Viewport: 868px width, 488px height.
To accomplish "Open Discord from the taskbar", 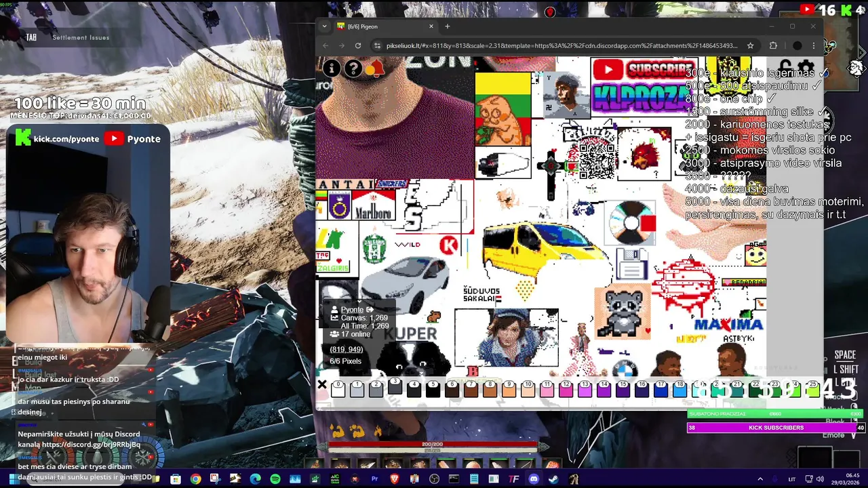I will click(x=534, y=479).
